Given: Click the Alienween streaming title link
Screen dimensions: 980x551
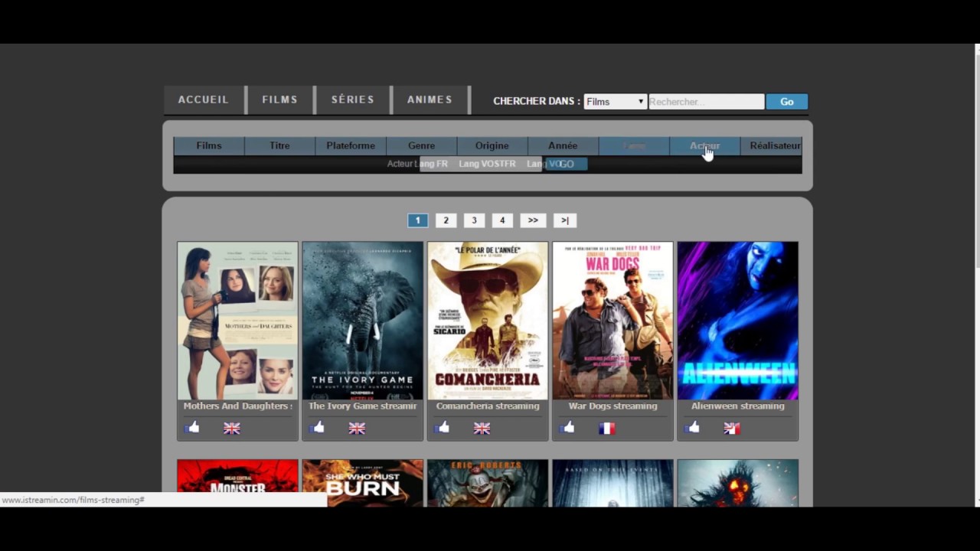Looking at the screenshot, I should 738,406.
